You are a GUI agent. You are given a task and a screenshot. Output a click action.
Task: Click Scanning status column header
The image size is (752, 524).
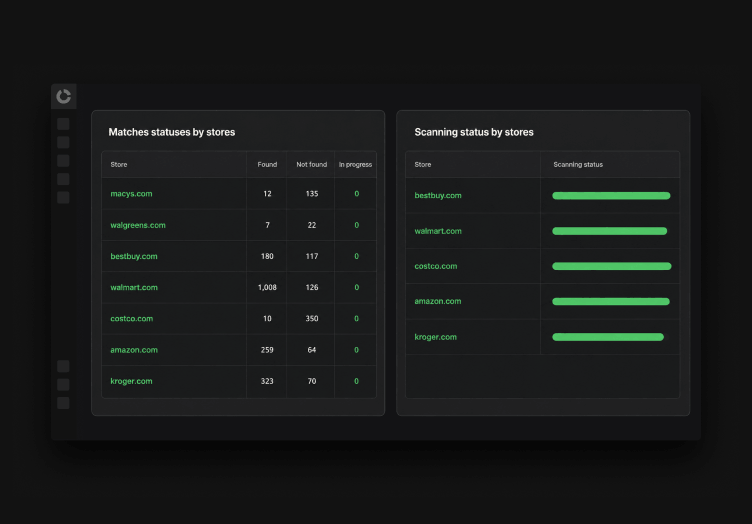tap(578, 164)
